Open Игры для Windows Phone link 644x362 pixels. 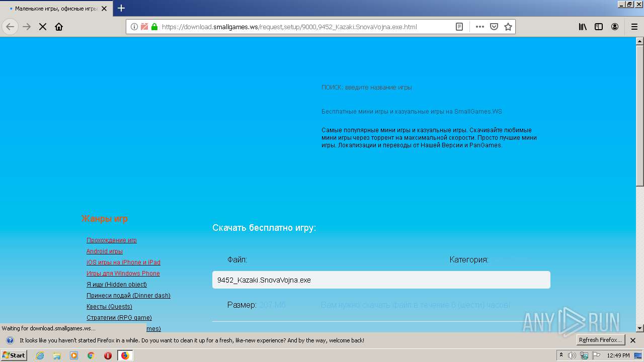coord(123,274)
